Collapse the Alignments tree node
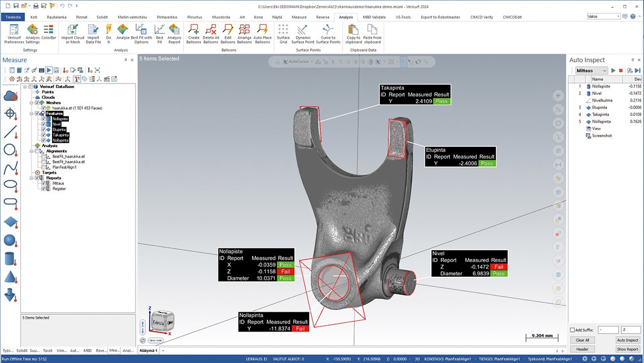The height and width of the screenshot is (363, 644). (x=31, y=151)
